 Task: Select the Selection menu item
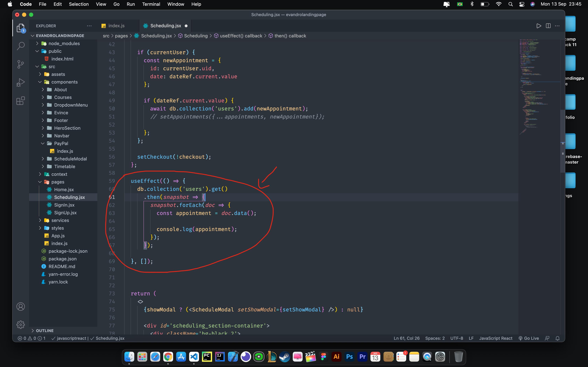tap(78, 4)
